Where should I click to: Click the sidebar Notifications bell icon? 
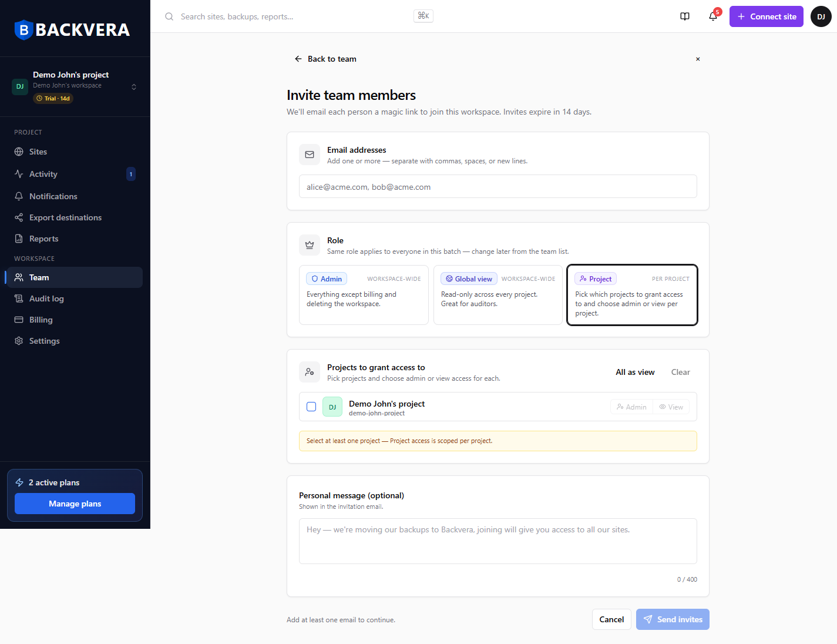click(x=19, y=196)
